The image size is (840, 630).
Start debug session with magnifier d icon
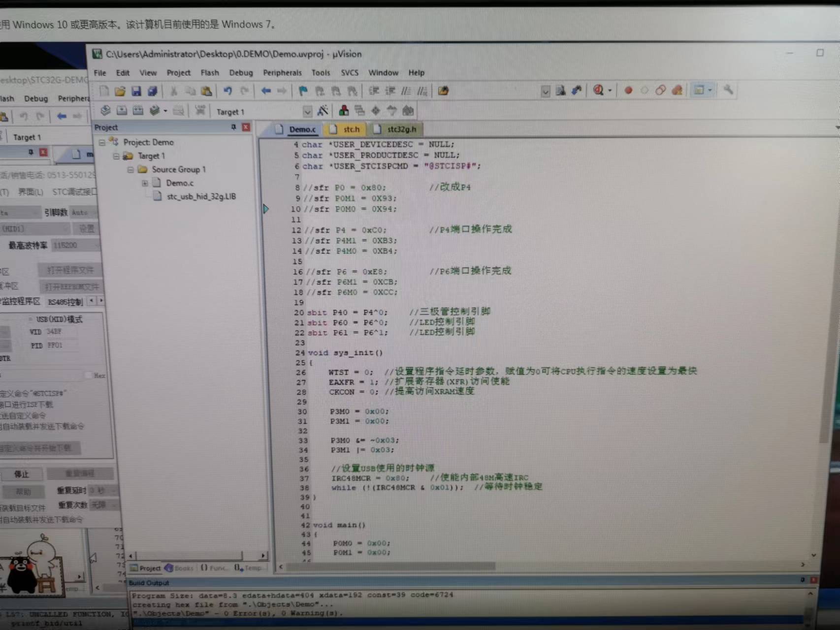point(598,90)
